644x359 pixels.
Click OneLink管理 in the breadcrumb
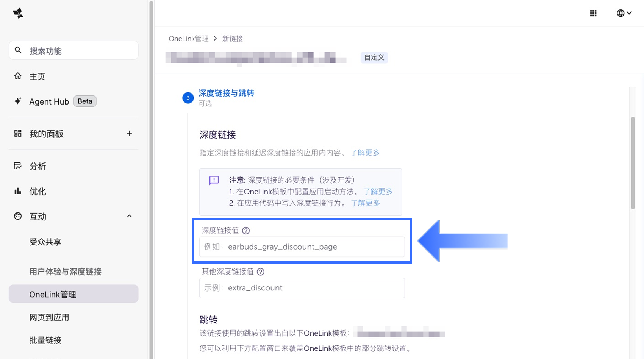189,39
